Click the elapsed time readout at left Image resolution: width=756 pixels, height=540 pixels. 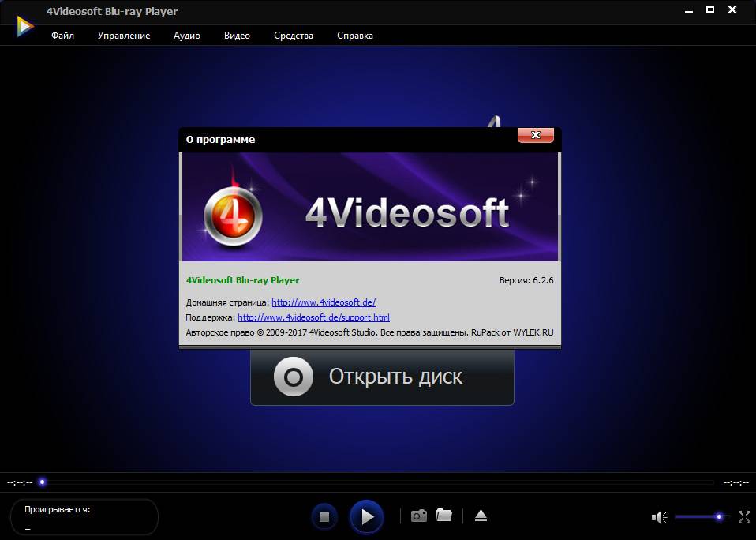pyautogui.click(x=20, y=482)
